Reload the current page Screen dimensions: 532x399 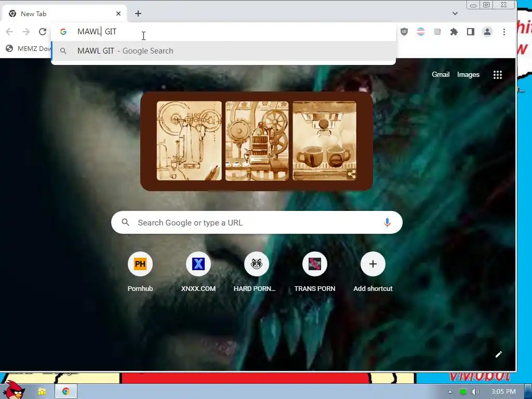coord(43,32)
